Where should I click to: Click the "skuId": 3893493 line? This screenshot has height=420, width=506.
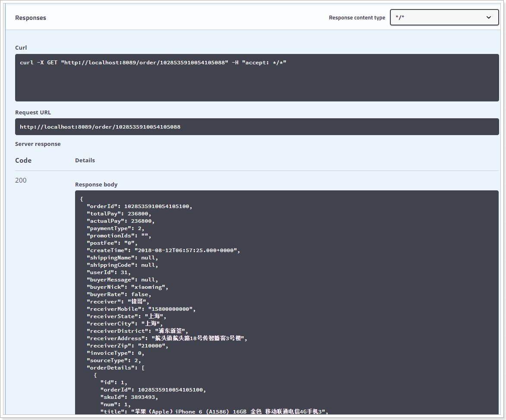(x=129, y=398)
